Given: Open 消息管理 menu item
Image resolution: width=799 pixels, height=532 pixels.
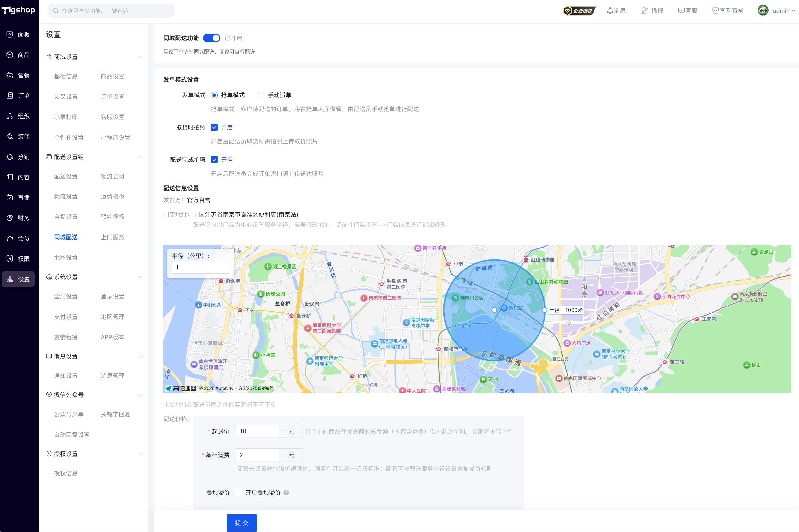Looking at the screenshot, I should coord(113,376).
